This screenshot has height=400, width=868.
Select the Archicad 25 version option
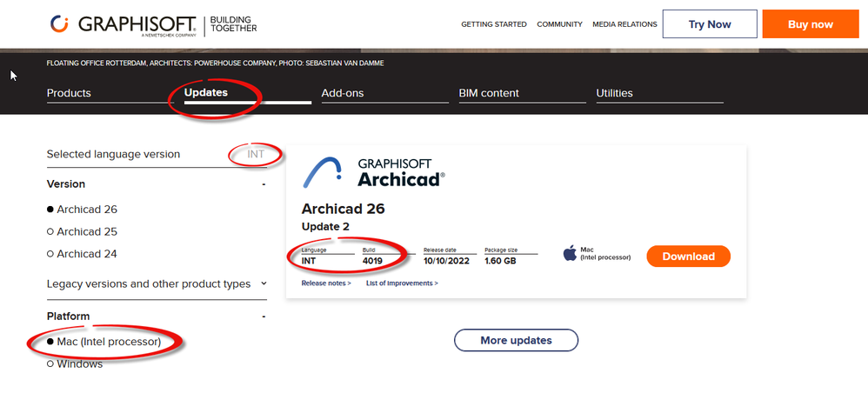pyautogui.click(x=82, y=232)
